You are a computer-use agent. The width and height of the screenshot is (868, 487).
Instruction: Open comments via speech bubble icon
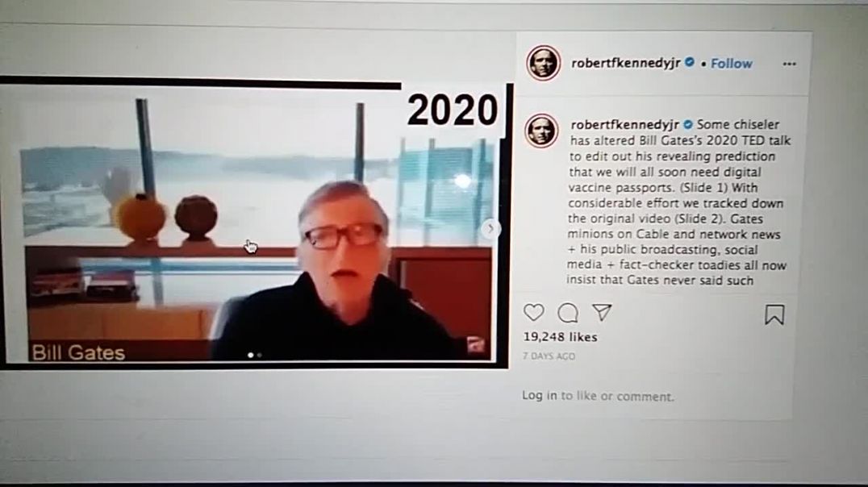tap(568, 313)
